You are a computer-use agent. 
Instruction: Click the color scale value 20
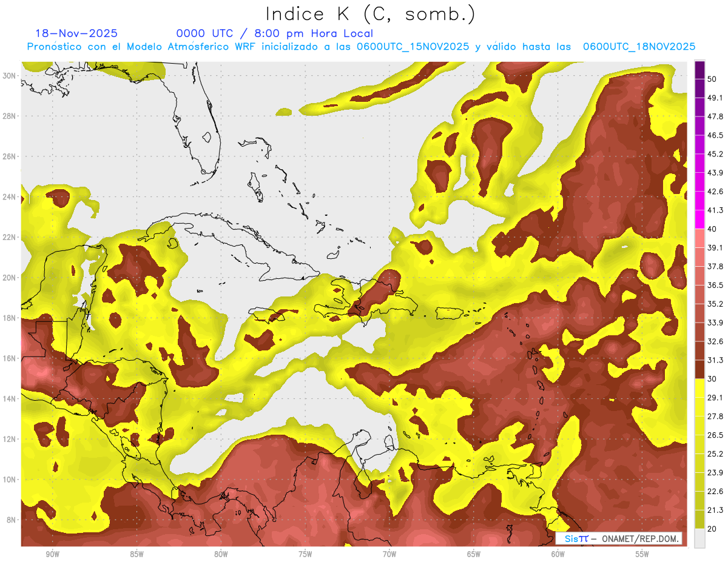(712, 528)
